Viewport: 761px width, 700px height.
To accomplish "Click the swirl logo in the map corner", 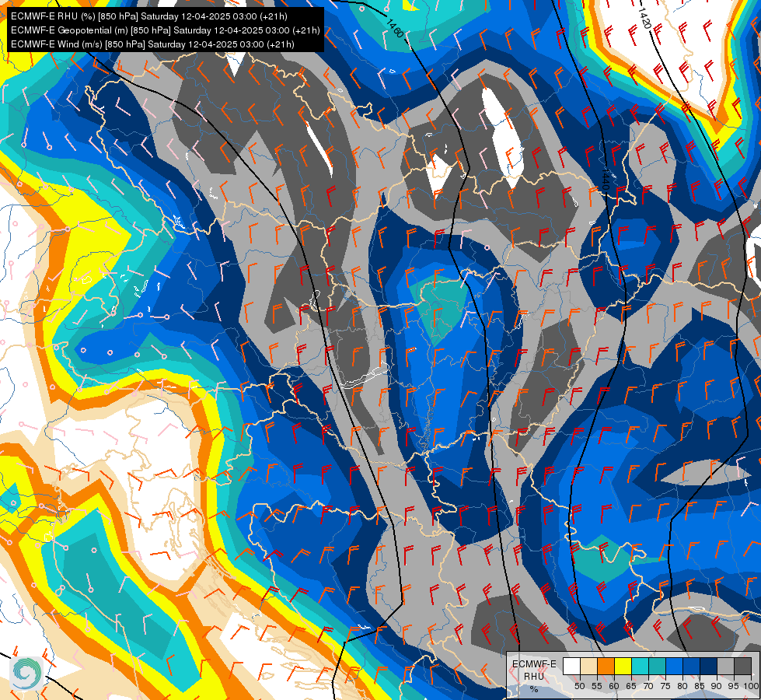I will click(x=27, y=673).
